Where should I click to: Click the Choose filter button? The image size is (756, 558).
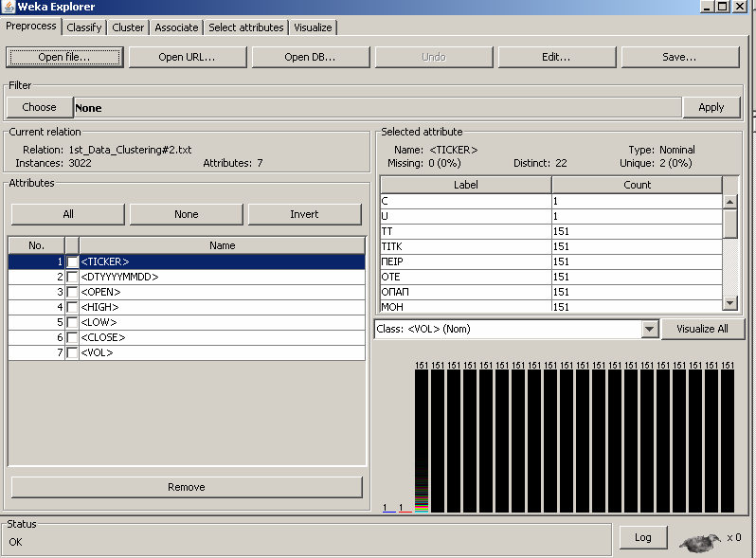coord(40,107)
